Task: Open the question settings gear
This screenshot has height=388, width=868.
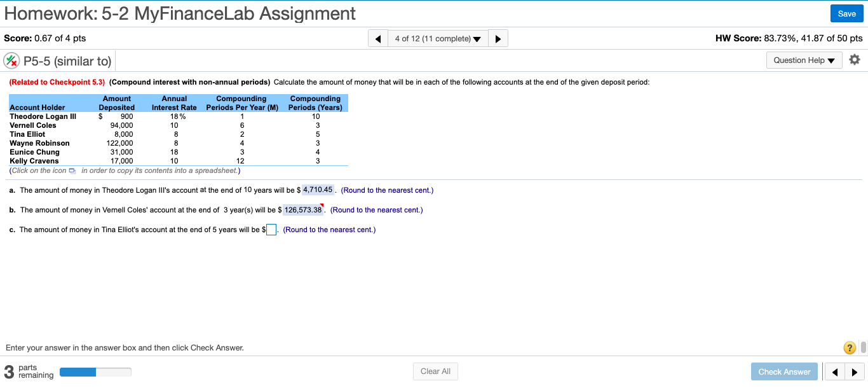Action: (854, 59)
